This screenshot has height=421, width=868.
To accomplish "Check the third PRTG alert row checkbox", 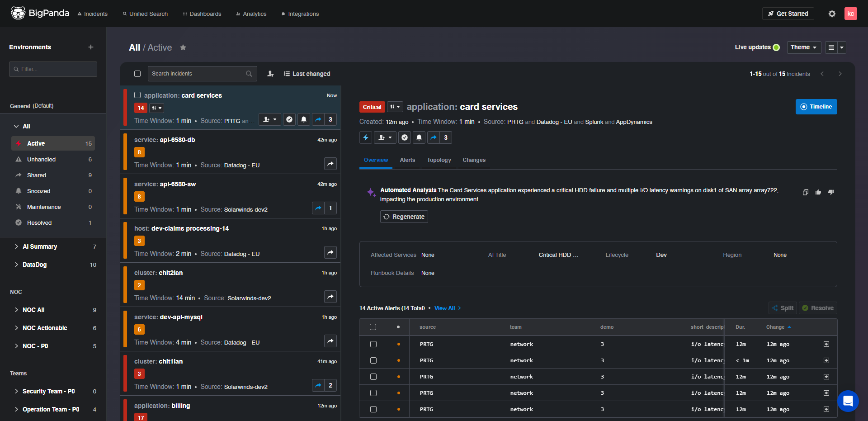I will click(x=373, y=377).
